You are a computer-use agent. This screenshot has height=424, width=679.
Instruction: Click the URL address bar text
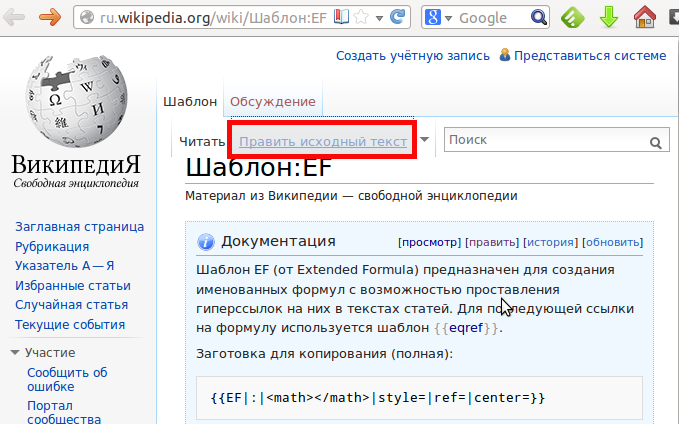(x=213, y=18)
